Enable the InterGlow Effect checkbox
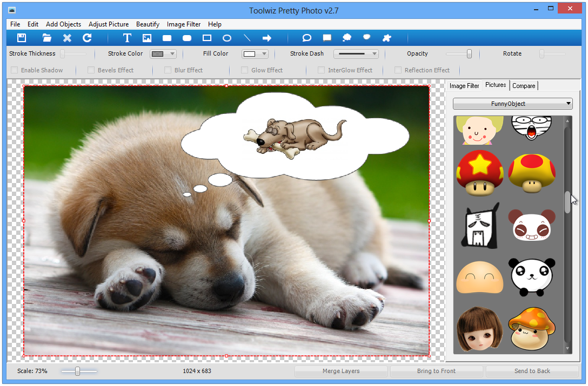 point(322,70)
